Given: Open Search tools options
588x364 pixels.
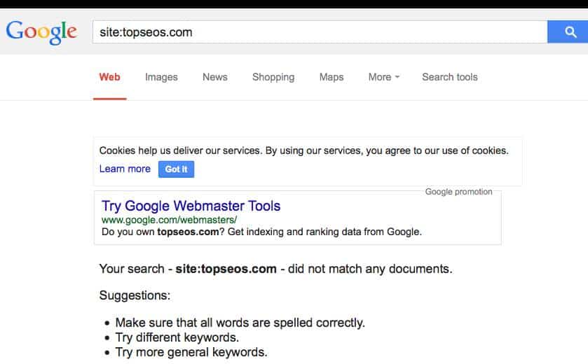Looking at the screenshot, I should pos(450,77).
